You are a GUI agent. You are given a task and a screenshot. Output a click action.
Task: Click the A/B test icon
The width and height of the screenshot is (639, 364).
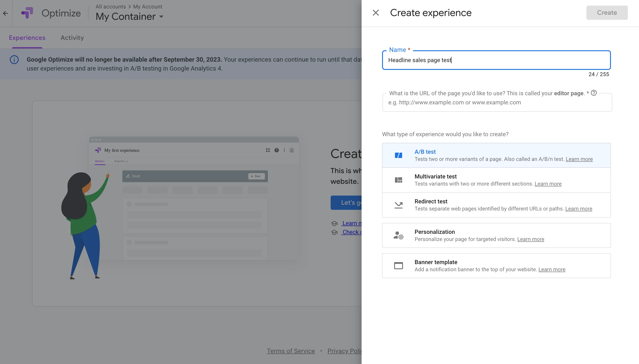398,155
